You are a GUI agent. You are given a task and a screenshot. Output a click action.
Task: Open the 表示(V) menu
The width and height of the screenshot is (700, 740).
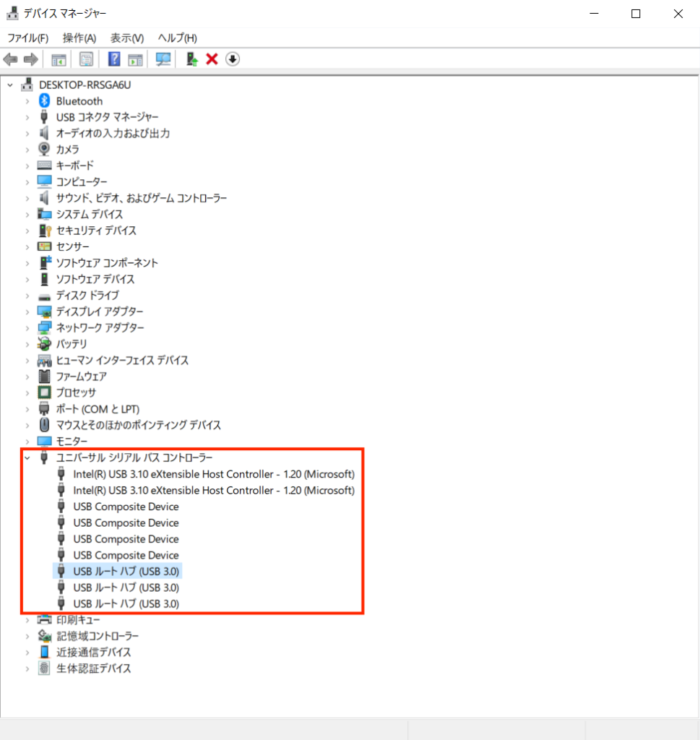pyautogui.click(x=127, y=38)
